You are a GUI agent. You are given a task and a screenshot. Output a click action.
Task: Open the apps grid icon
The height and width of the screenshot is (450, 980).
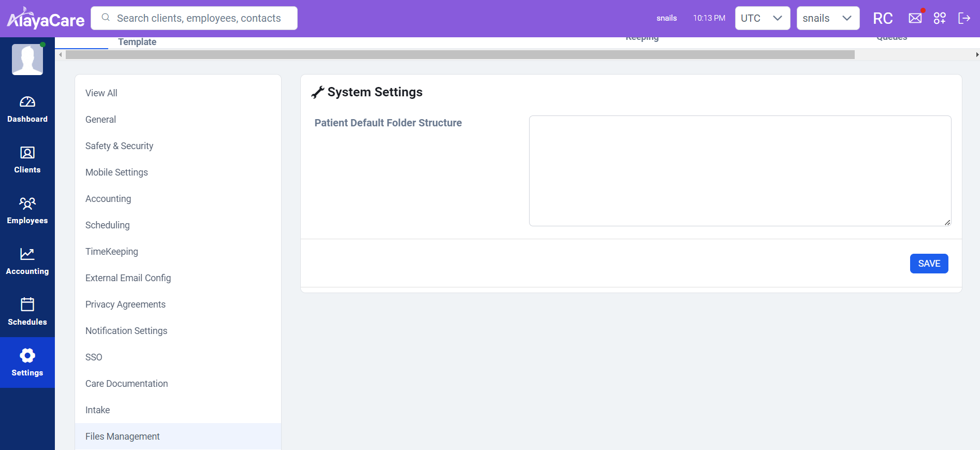(x=940, y=18)
